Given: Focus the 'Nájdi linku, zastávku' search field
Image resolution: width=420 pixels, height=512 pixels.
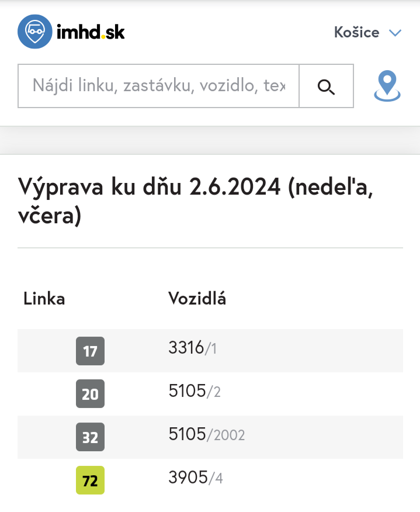Looking at the screenshot, I should click(x=158, y=87).
